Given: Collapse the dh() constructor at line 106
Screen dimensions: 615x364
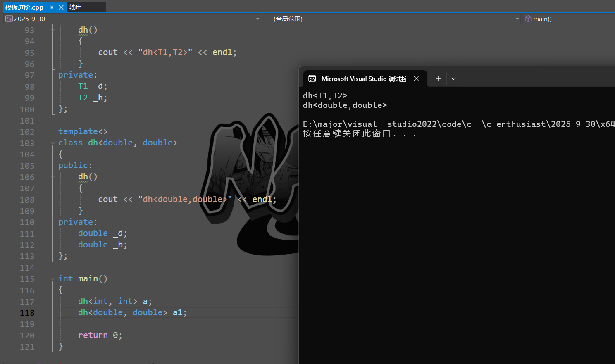Looking at the screenshot, I should click(x=53, y=177).
